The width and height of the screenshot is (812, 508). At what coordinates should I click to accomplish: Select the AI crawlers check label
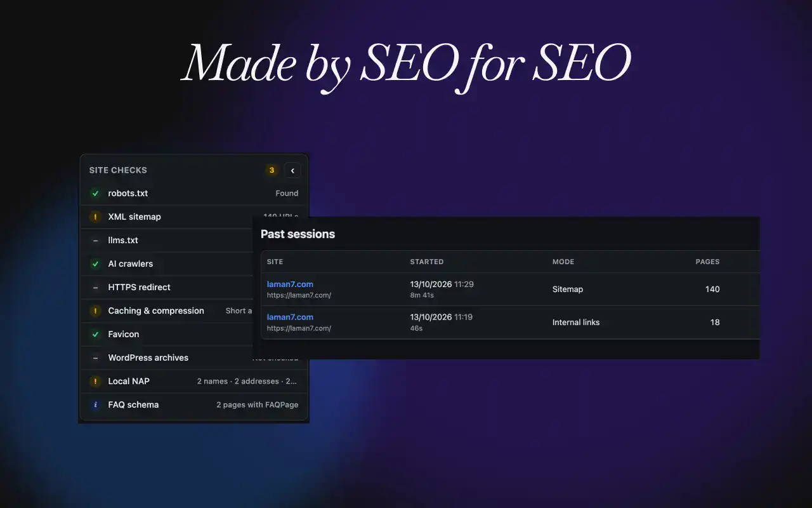pos(131,264)
